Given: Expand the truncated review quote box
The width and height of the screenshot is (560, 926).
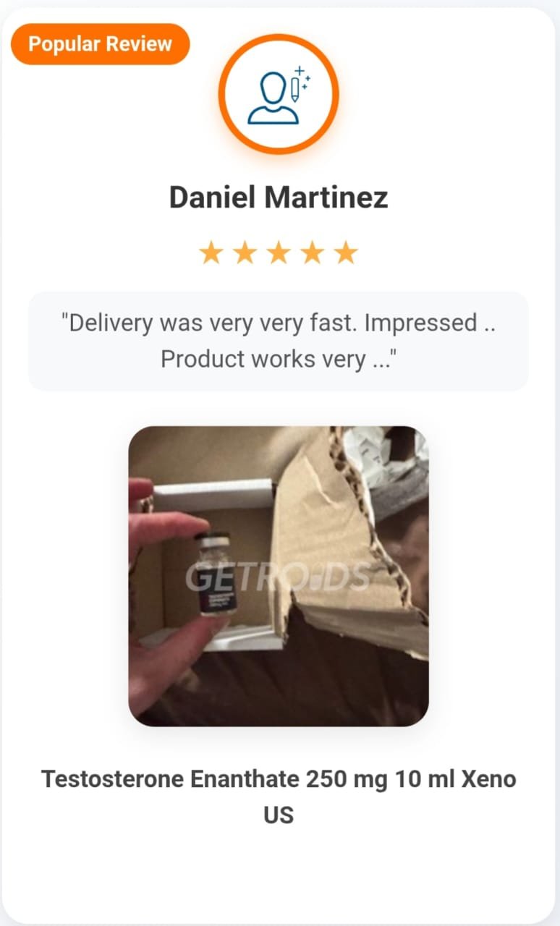Looking at the screenshot, I should pyautogui.click(x=279, y=341).
